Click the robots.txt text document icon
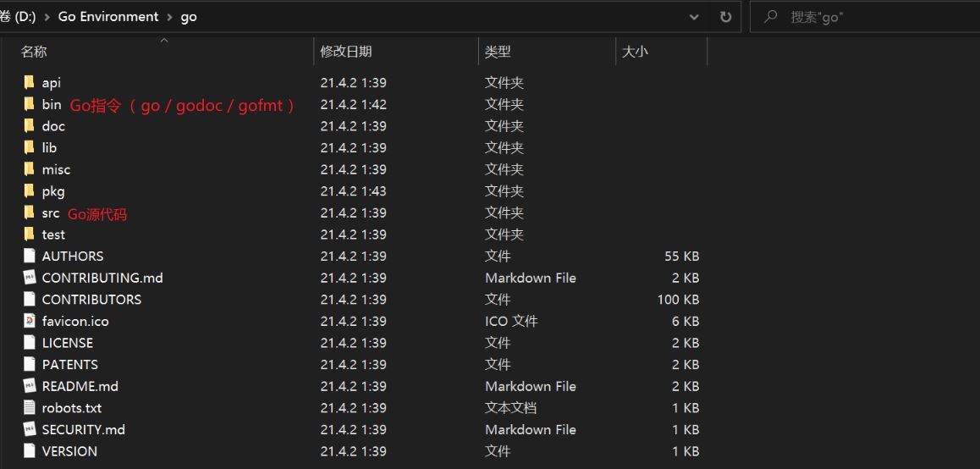The height and width of the screenshot is (469, 980). pyautogui.click(x=29, y=408)
